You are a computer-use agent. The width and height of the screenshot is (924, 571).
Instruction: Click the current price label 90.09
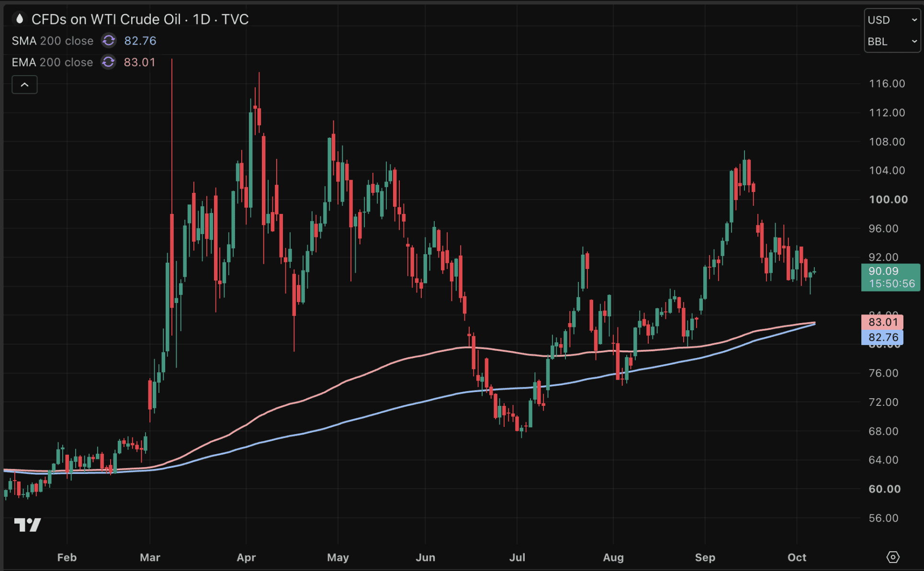pos(890,277)
